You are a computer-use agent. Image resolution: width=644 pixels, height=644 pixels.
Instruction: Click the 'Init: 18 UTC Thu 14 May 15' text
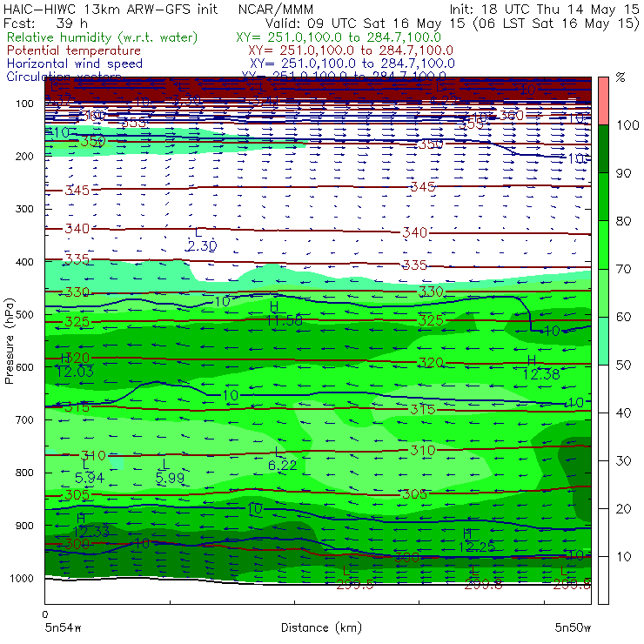click(545, 9)
